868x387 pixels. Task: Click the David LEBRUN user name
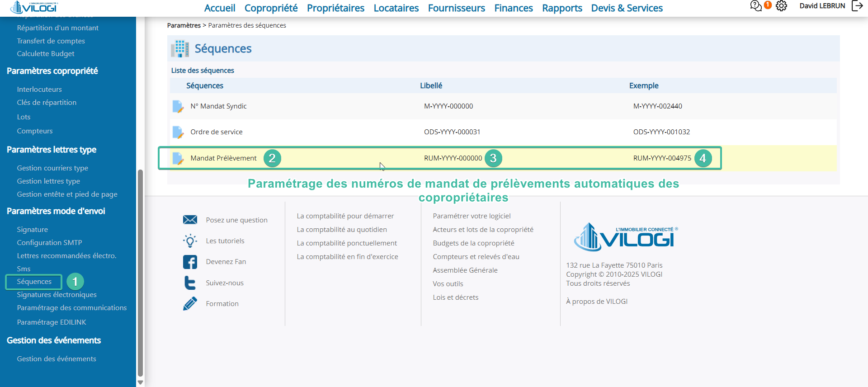click(822, 6)
